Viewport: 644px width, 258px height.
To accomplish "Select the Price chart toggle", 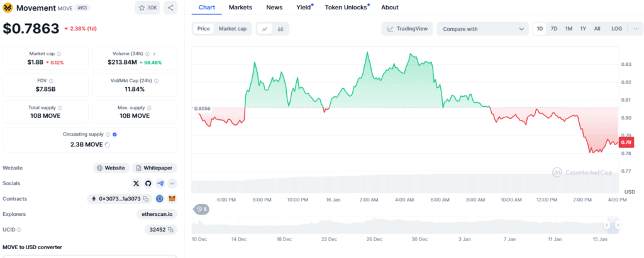I will (203, 29).
